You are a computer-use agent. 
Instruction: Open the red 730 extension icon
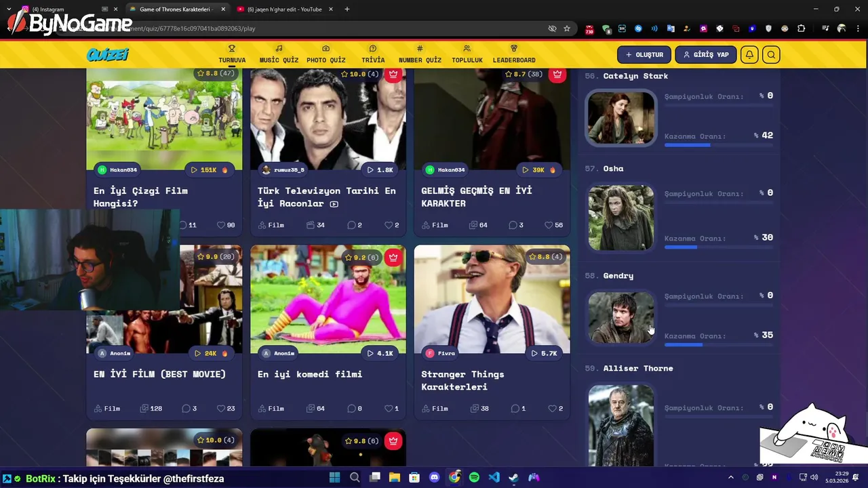coord(589,29)
